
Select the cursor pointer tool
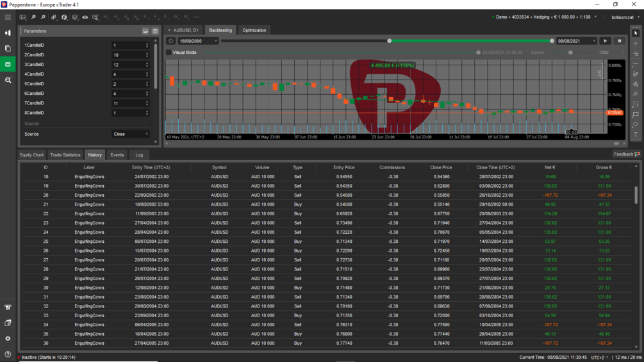636,33
